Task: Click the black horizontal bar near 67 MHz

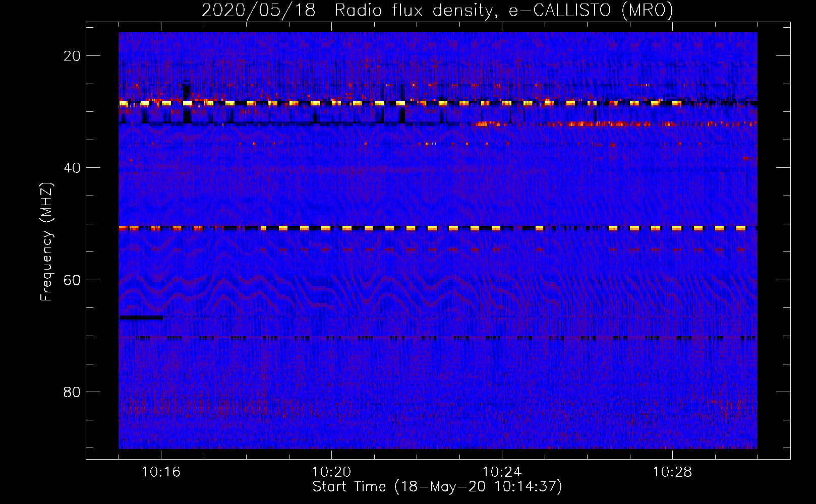Action: (141, 318)
